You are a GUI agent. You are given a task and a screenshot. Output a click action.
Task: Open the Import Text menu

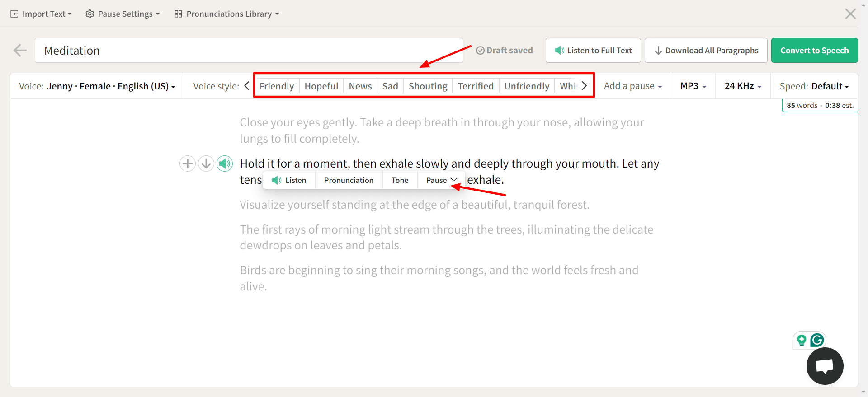click(41, 14)
